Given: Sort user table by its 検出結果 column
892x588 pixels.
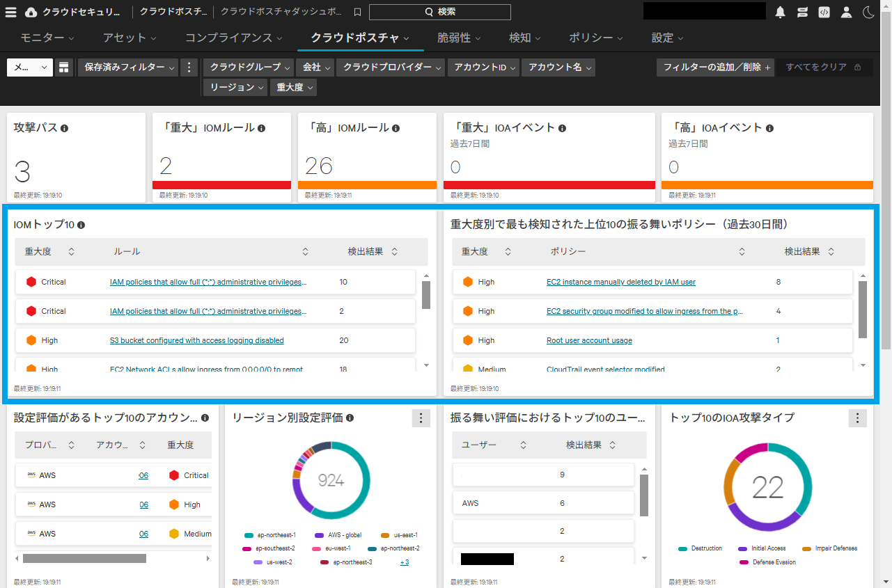Looking at the screenshot, I should coord(613,445).
